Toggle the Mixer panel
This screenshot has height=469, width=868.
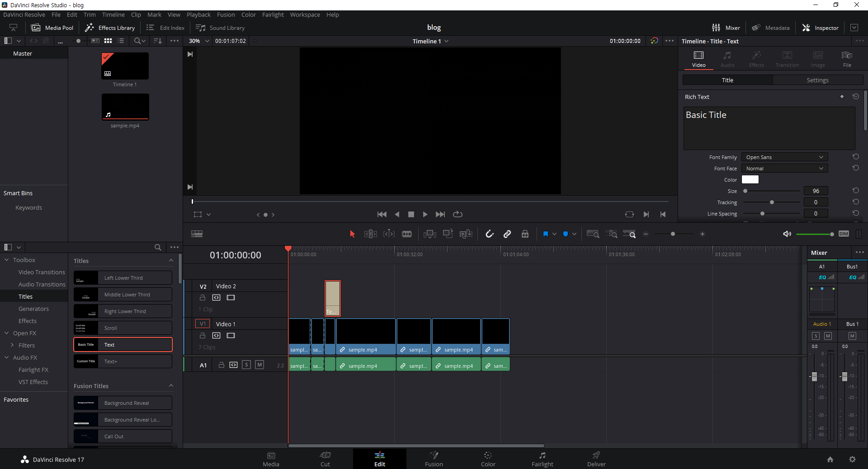[726, 28]
